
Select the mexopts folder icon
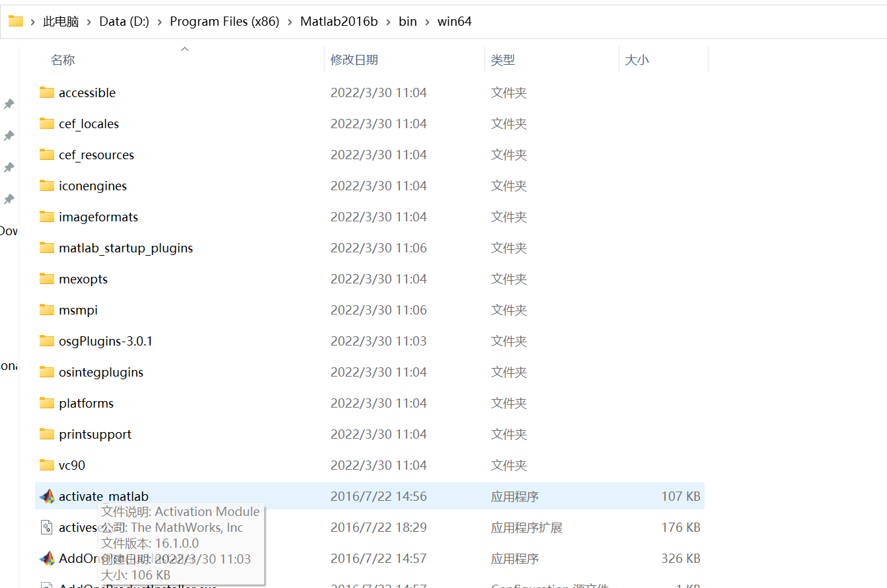(x=46, y=279)
